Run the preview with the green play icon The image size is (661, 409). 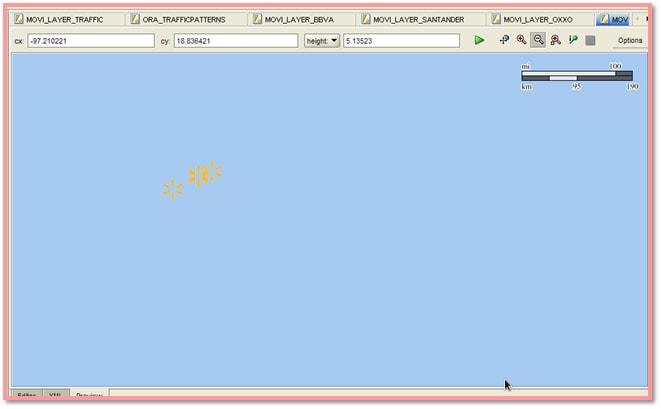479,40
